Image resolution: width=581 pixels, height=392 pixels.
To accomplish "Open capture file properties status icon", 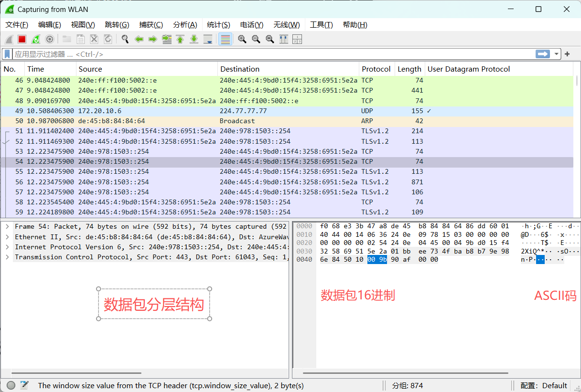I will (24, 385).
